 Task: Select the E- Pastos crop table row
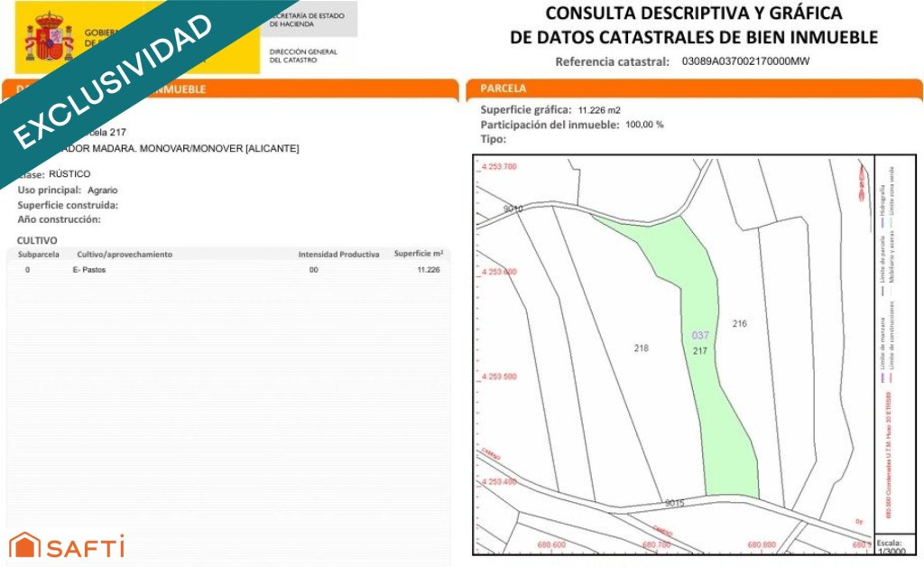[x=230, y=270]
